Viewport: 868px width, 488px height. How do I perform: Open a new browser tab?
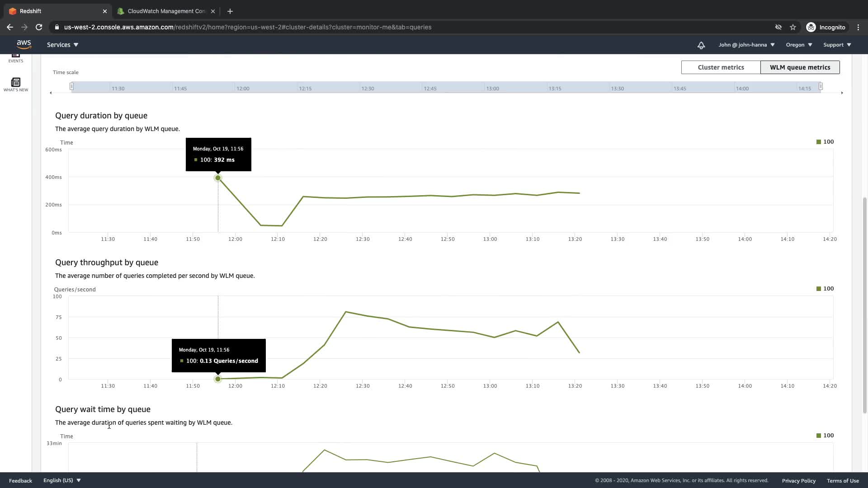click(230, 11)
